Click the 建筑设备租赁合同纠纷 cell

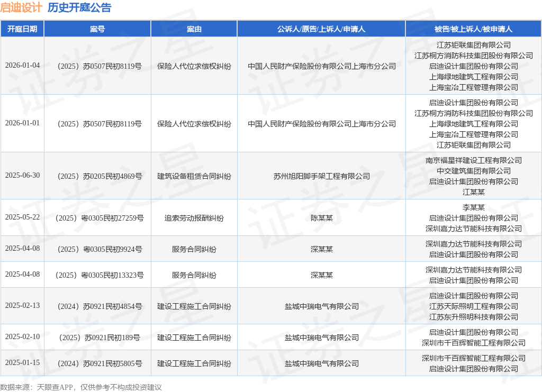point(194,176)
